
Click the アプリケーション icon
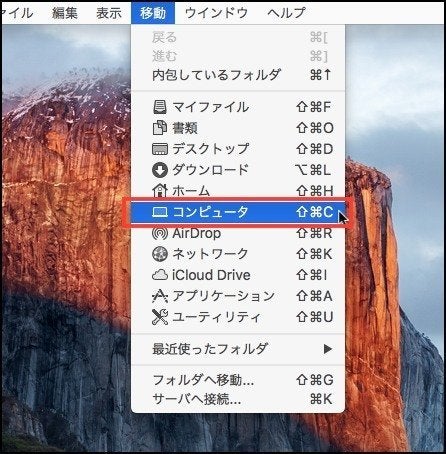pyautogui.click(x=160, y=296)
